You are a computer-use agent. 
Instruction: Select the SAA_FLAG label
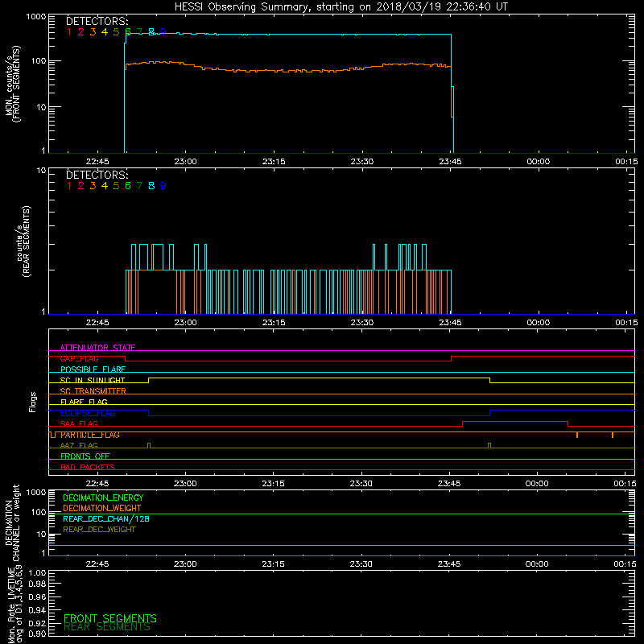tap(79, 423)
